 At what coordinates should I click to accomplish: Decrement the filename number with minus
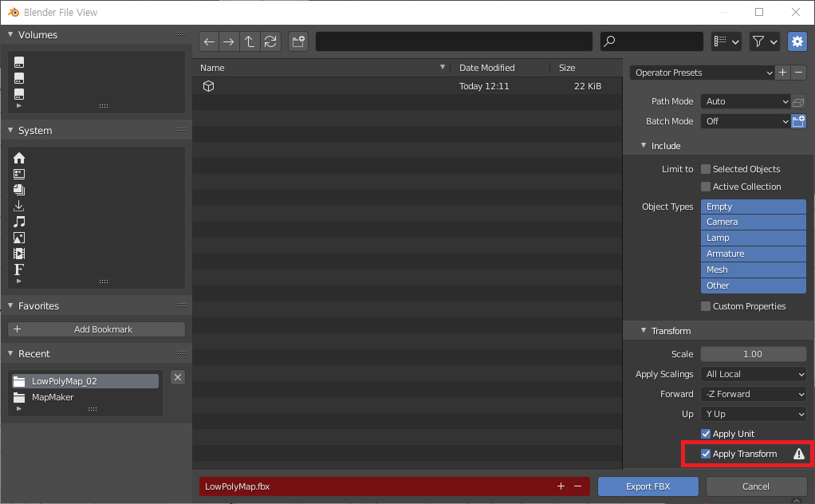(577, 486)
